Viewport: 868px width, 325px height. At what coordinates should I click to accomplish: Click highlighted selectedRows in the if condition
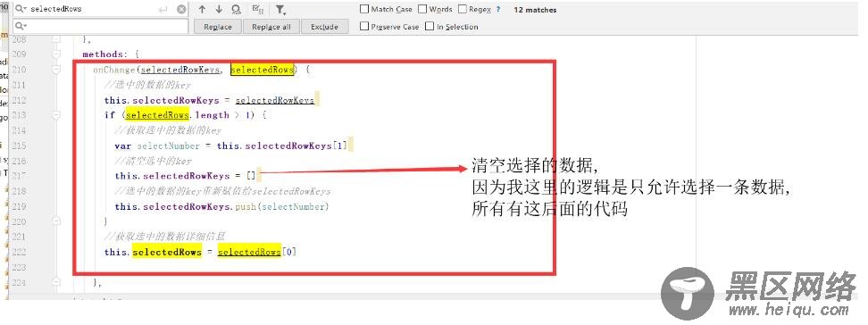point(157,115)
